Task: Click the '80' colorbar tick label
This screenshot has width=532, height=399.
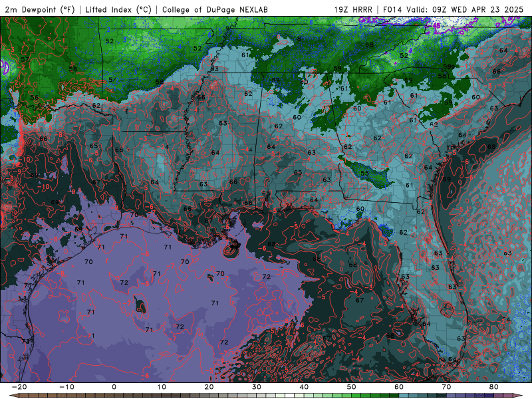Action: (494, 387)
